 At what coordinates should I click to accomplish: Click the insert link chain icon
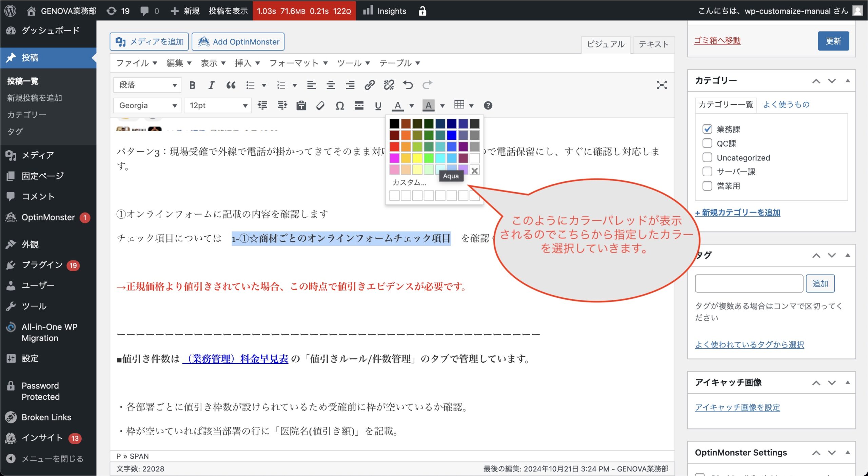click(x=369, y=85)
